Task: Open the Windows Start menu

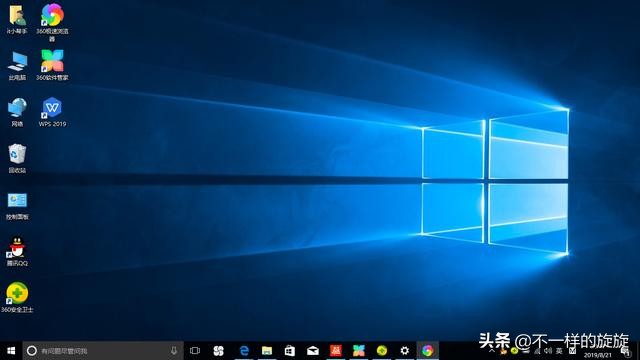Action: click(x=11, y=351)
